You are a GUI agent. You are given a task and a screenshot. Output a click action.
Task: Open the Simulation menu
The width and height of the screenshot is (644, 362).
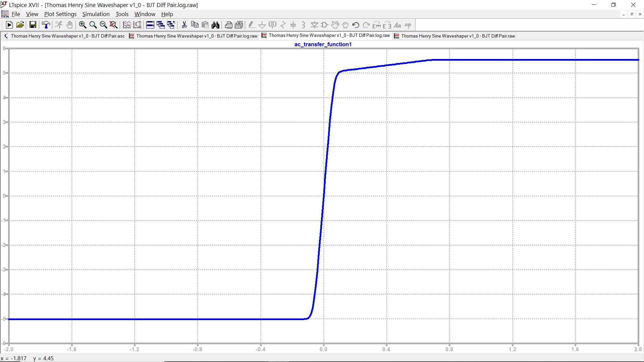[x=96, y=14]
